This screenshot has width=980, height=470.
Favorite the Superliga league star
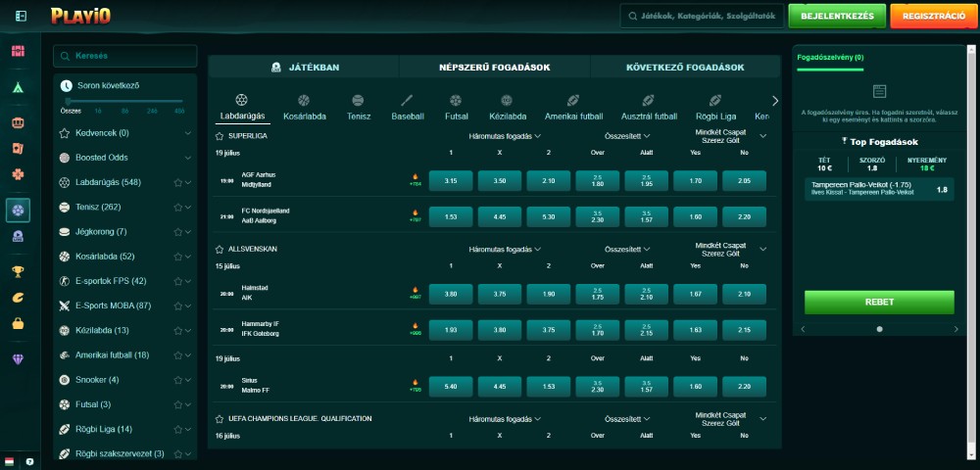[220, 136]
